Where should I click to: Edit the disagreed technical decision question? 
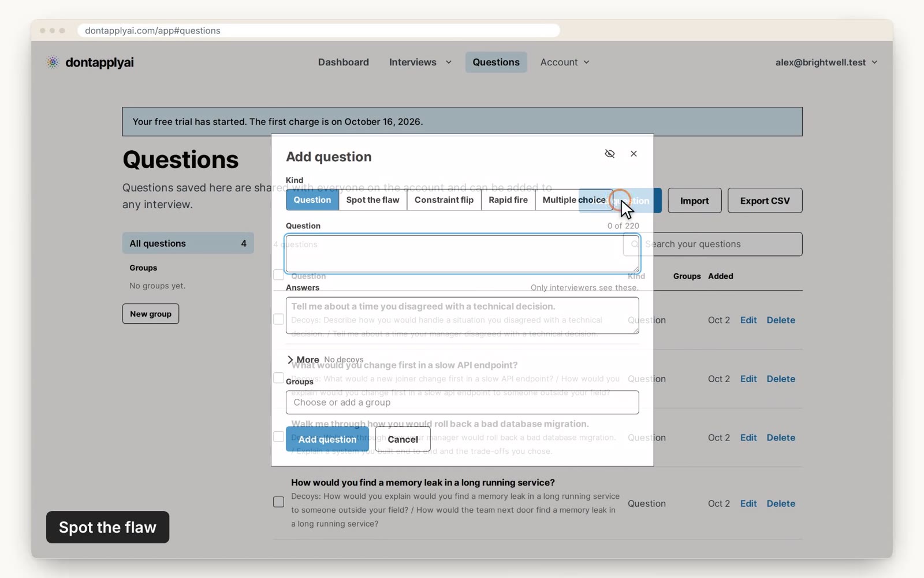point(748,320)
